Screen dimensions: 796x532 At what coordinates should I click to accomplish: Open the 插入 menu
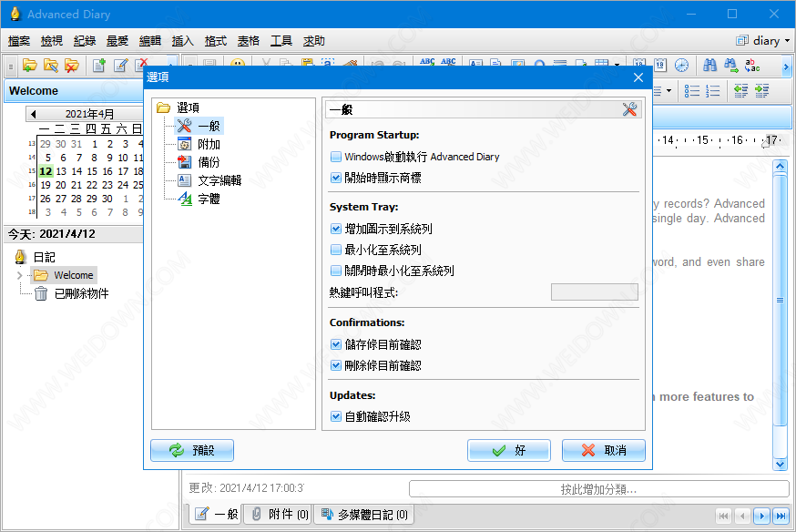[x=183, y=41]
